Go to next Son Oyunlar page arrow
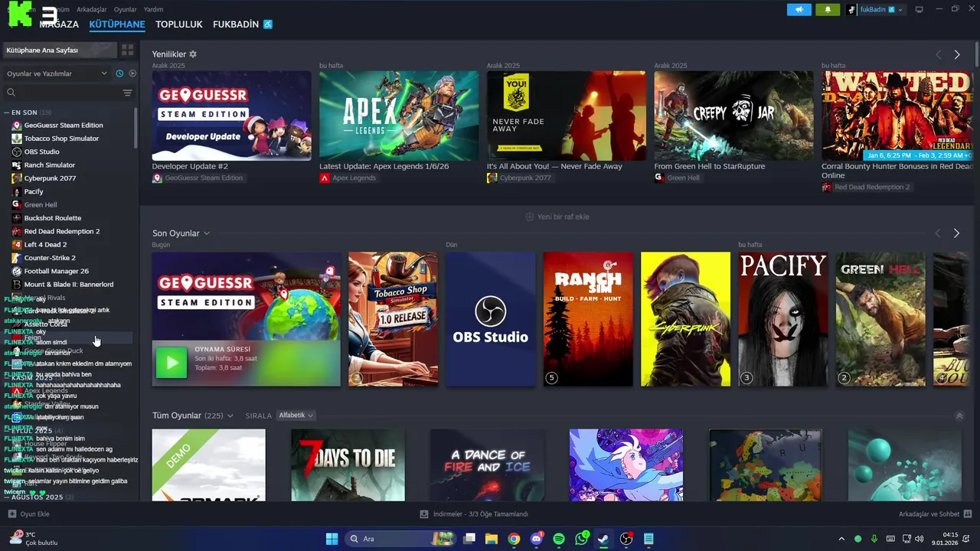The image size is (980, 551). click(956, 233)
